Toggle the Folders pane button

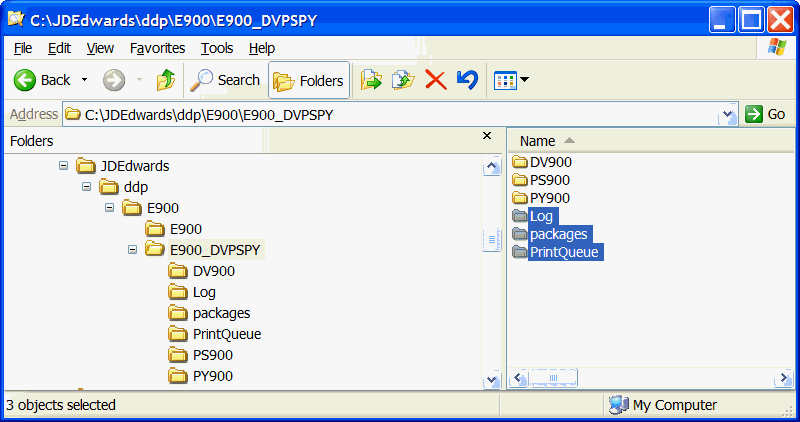[x=309, y=80]
